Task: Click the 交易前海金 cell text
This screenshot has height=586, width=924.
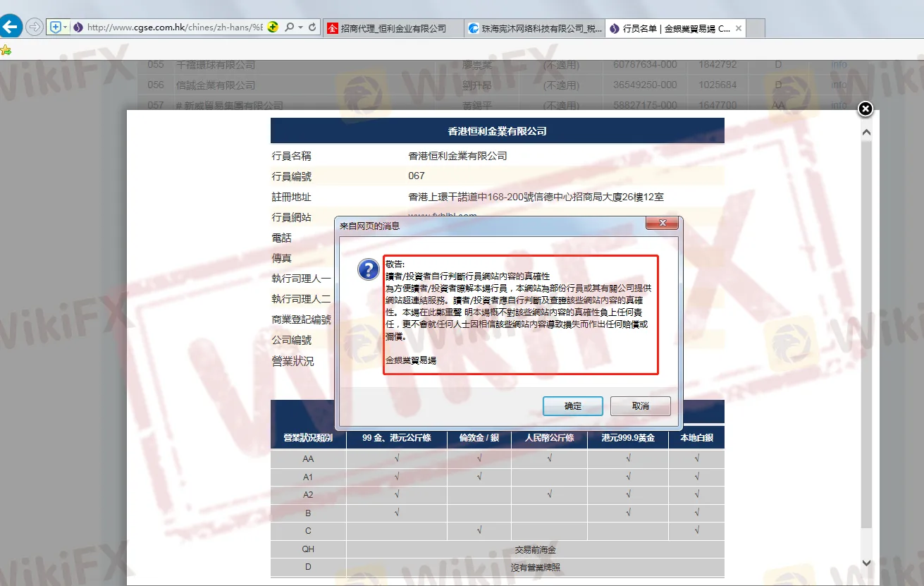Action: [x=536, y=549]
